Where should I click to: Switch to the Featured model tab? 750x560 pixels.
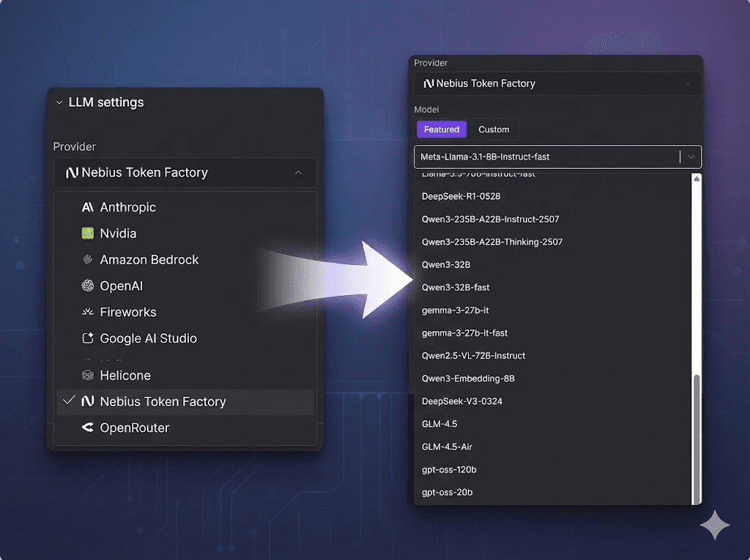coord(442,130)
